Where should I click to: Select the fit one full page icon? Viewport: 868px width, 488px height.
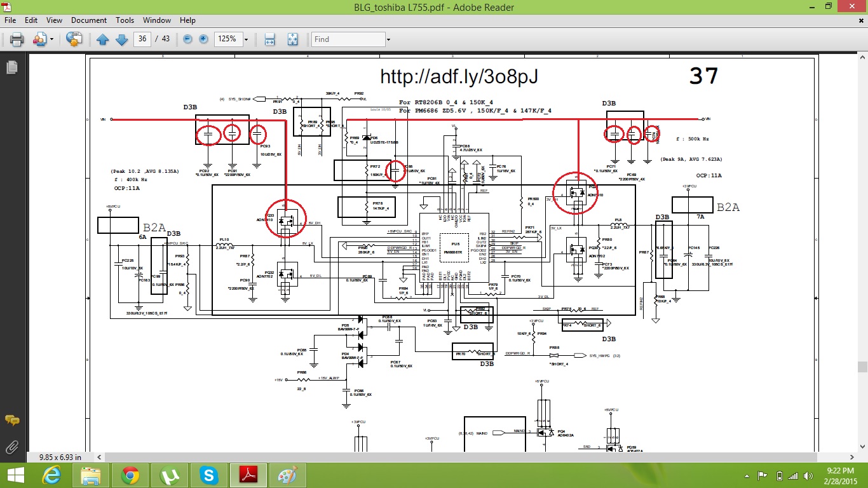point(292,39)
